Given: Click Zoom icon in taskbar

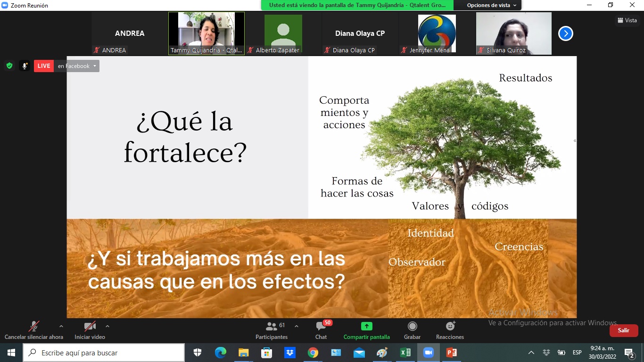Looking at the screenshot, I should coord(428,353).
